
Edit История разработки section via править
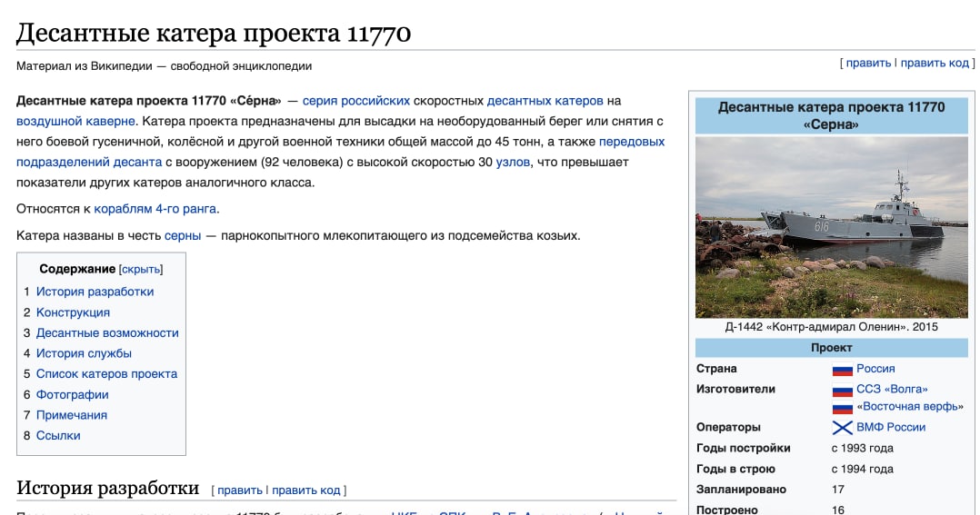(x=239, y=490)
